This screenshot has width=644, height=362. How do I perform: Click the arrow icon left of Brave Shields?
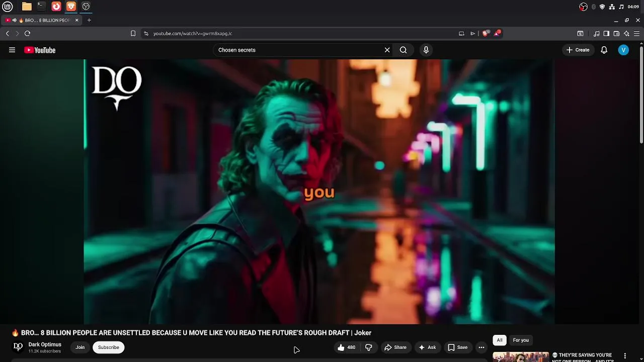(472, 33)
